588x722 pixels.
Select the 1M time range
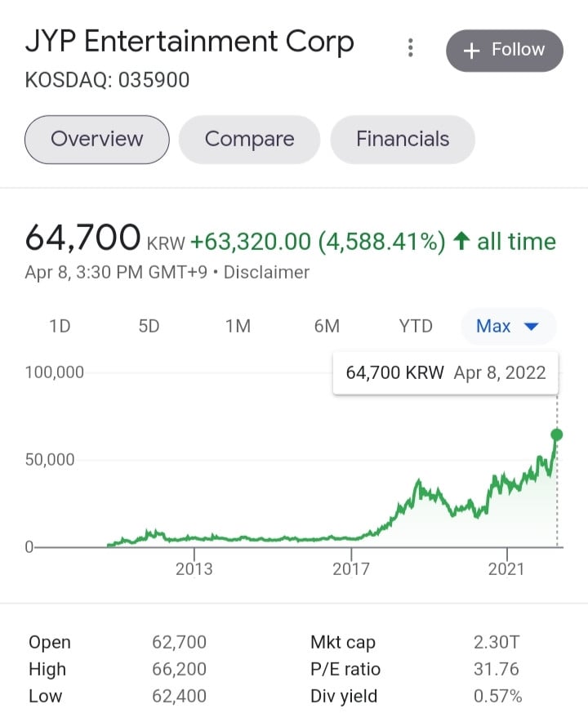[238, 327]
